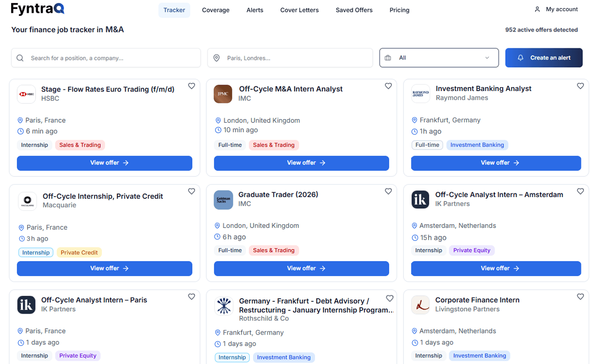593x364 pixels.
Task: View offer for Off-Cycle M&A Intern Analyst
Action: pyautogui.click(x=301, y=163)
